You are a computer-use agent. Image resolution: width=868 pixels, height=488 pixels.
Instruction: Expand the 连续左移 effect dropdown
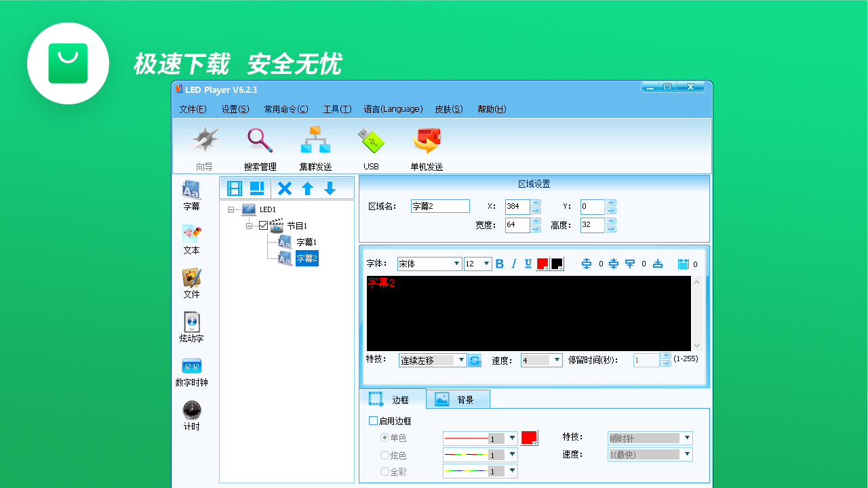click(461, 361)
